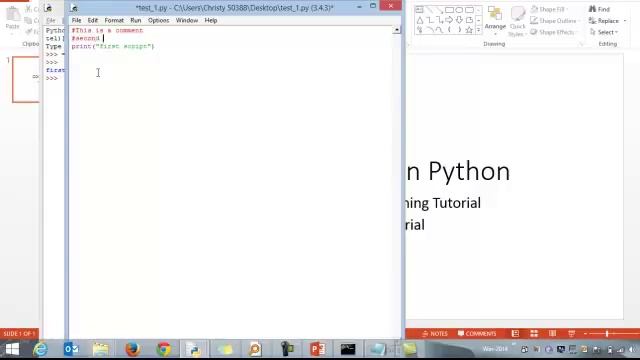Select the Arc shape

[429, 30]
